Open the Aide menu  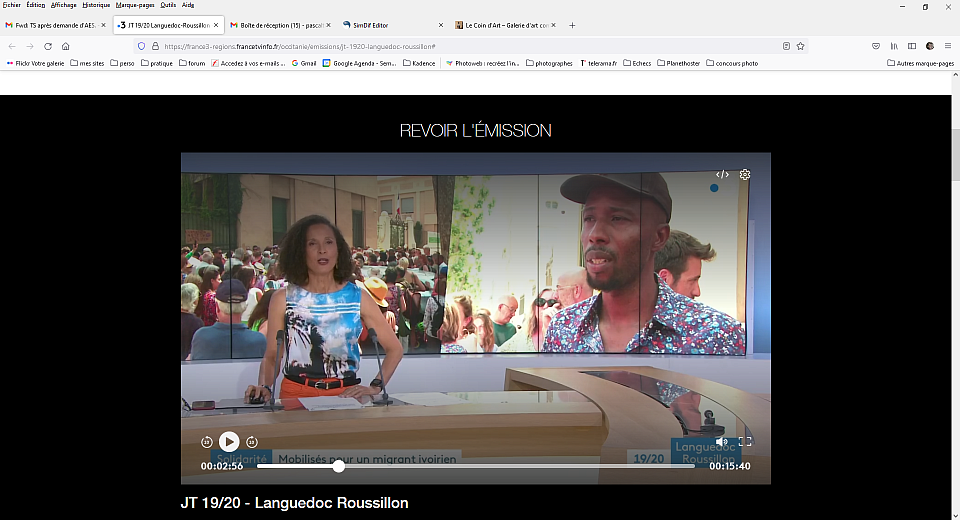point(188,5)
